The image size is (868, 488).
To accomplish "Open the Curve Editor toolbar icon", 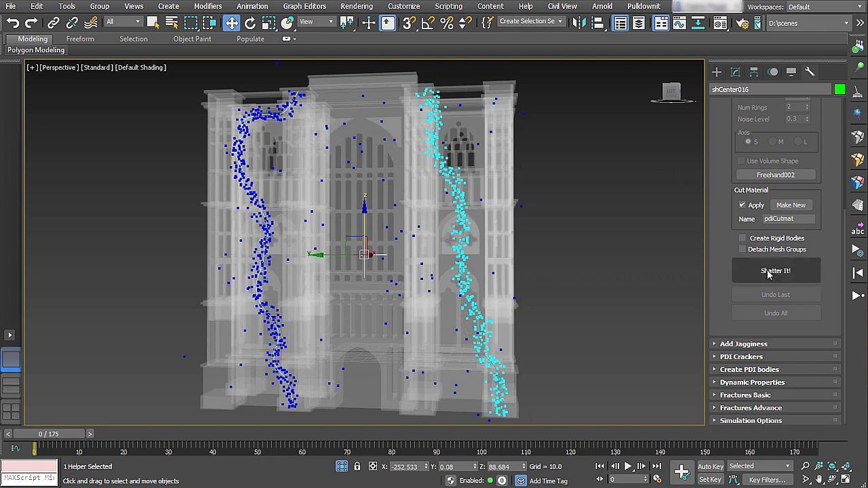I will pyautogui.click(x=679, y=23).
